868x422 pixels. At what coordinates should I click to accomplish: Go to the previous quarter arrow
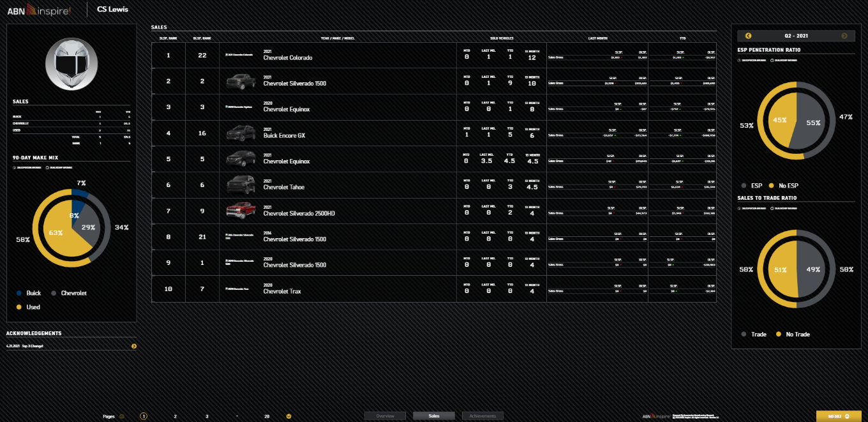[748, 36]
